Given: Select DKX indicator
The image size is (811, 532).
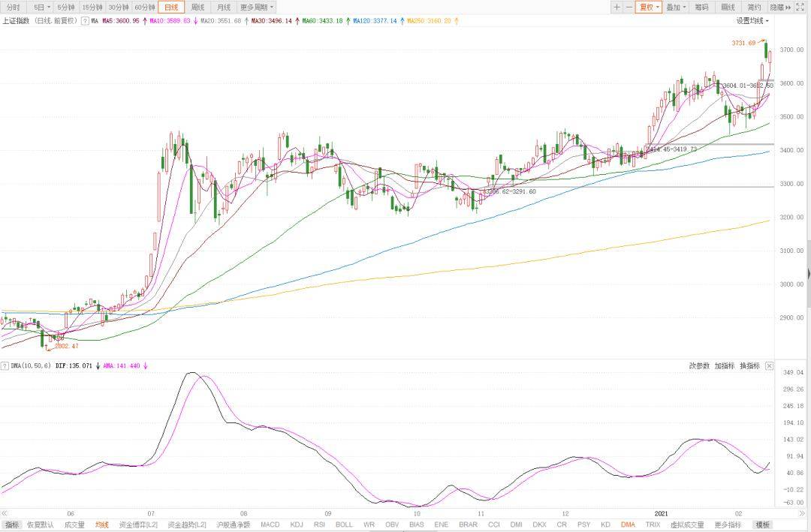Looking at the screenshot, I should tap(539, 524).
